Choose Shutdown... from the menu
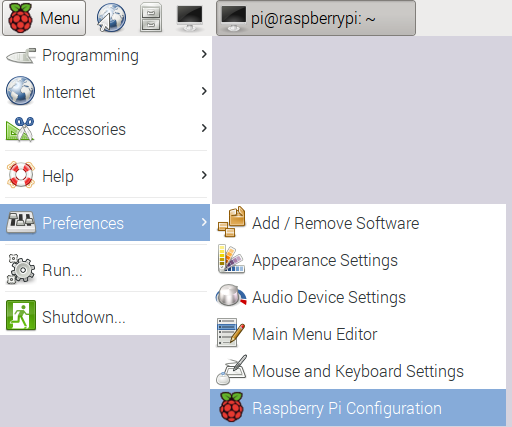Image resolution: width=512 pixels, height=427 pixels. 105,317
